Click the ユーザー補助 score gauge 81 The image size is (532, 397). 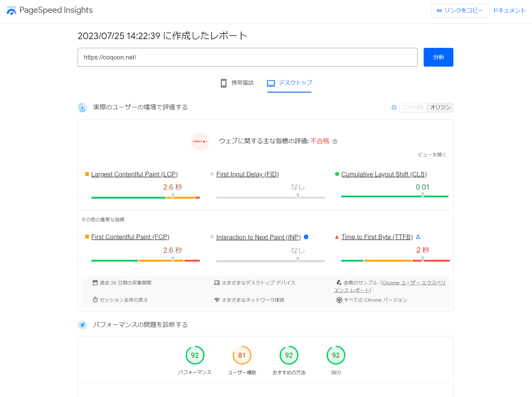click(242, 355)
